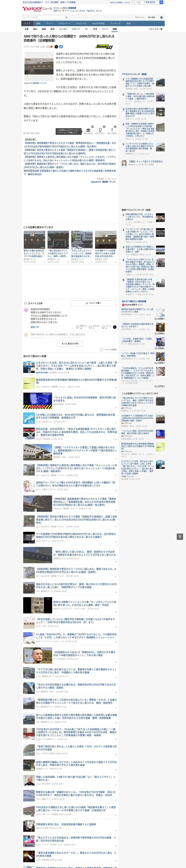
Task: Open the 一緒に酒を飲んでいて recommended article thumbnail
Action: pos(58,240)
